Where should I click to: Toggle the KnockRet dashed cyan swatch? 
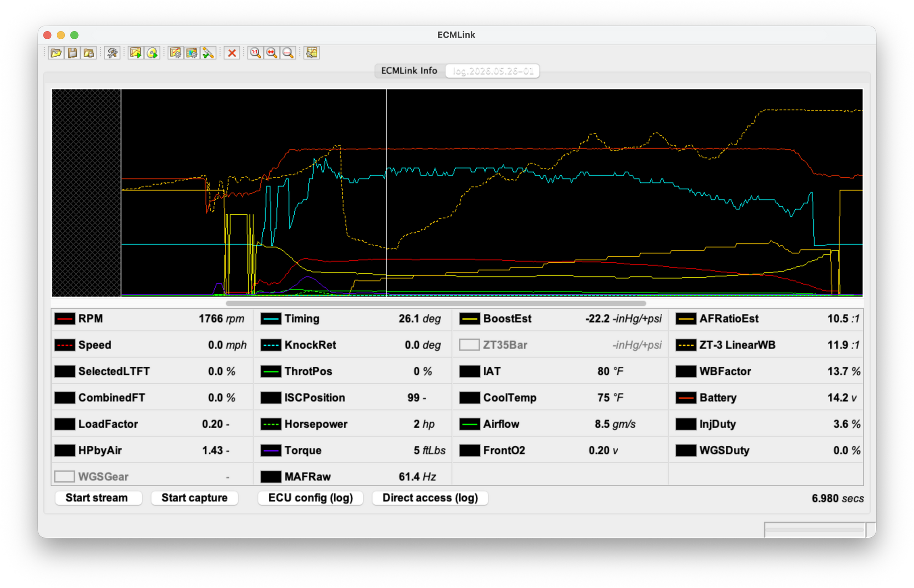coord(271,345)
